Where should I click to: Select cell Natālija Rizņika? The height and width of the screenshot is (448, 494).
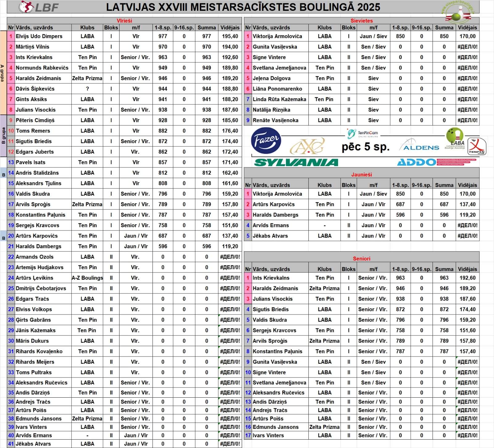280,110
